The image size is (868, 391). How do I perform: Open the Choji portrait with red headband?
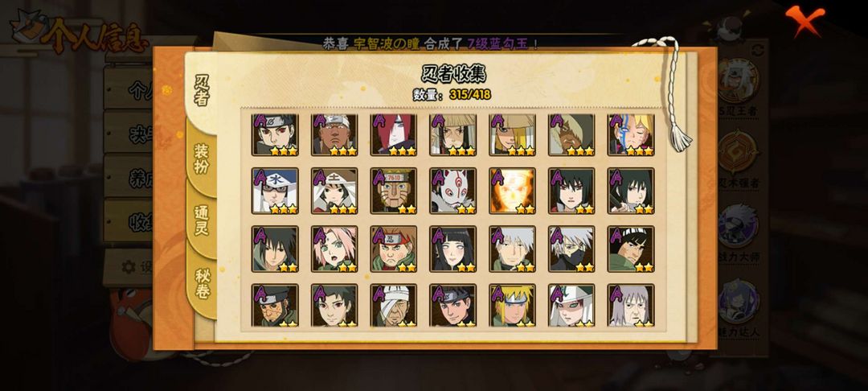point(394,249)
